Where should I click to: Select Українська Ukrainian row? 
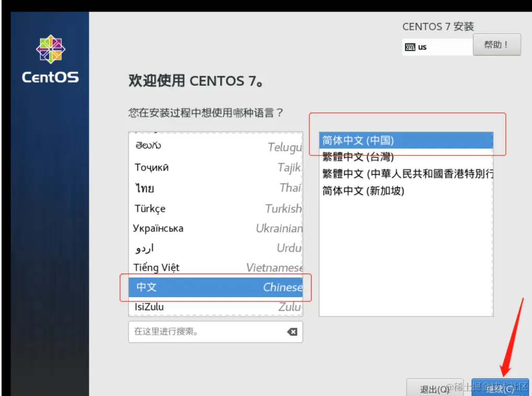click(x=215, y=228)
